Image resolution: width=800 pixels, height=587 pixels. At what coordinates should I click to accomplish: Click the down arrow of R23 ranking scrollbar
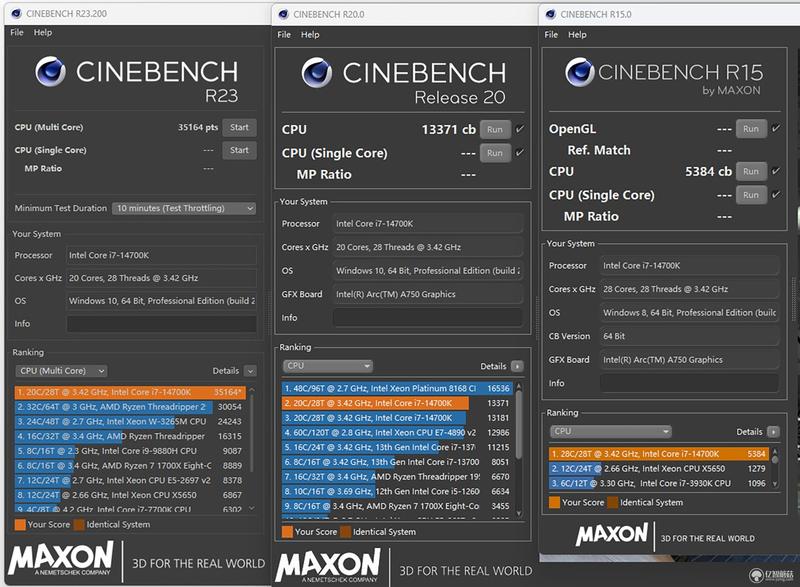(x=252, y=508)
